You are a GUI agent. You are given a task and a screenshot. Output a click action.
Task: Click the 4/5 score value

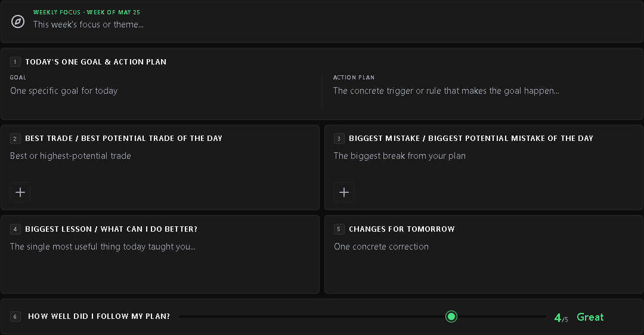[x=561, y=318]
